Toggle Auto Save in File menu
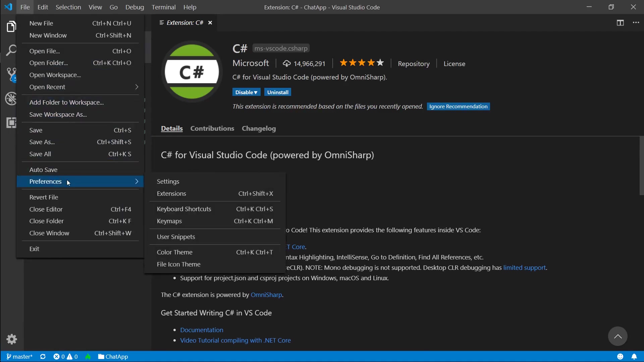The width and height of the screenshot is (644, 362). (x=44, y=170)
